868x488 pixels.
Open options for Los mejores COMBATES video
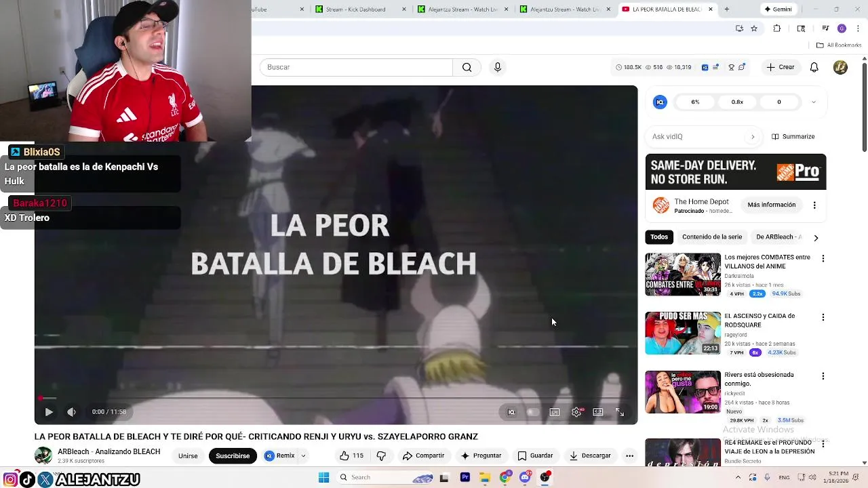(x=823, y=259)
